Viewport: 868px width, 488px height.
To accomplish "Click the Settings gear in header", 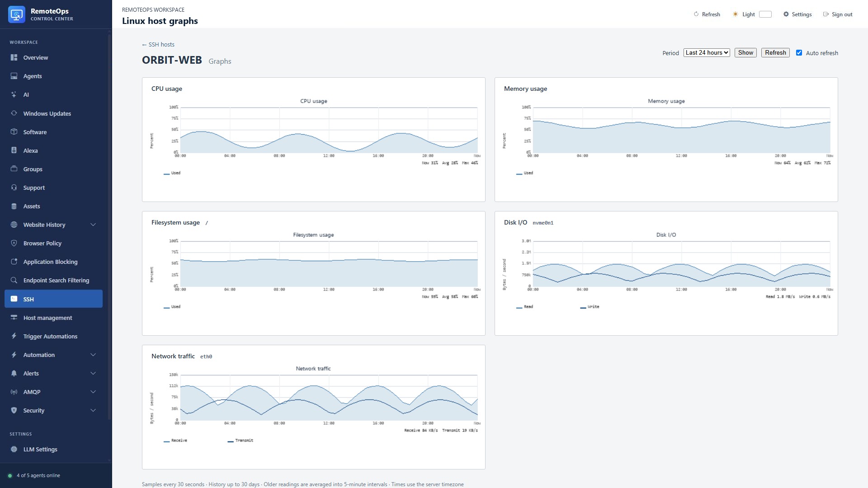I will tap(786, 14).
